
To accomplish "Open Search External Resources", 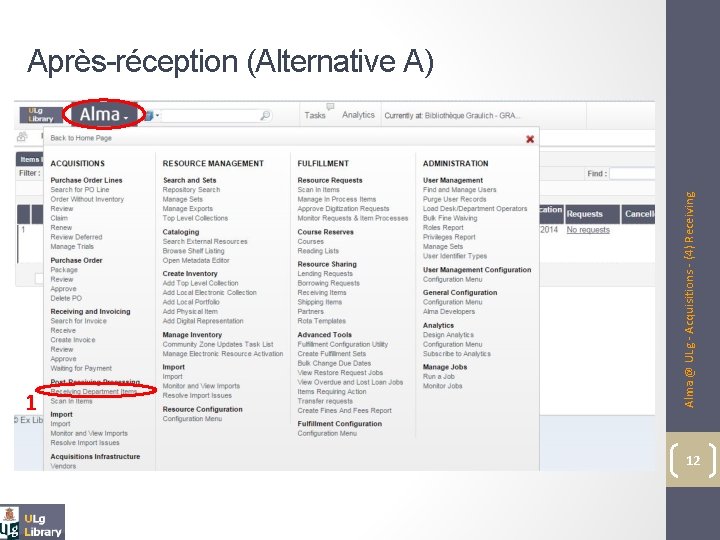I will click(x=205, y=242).
